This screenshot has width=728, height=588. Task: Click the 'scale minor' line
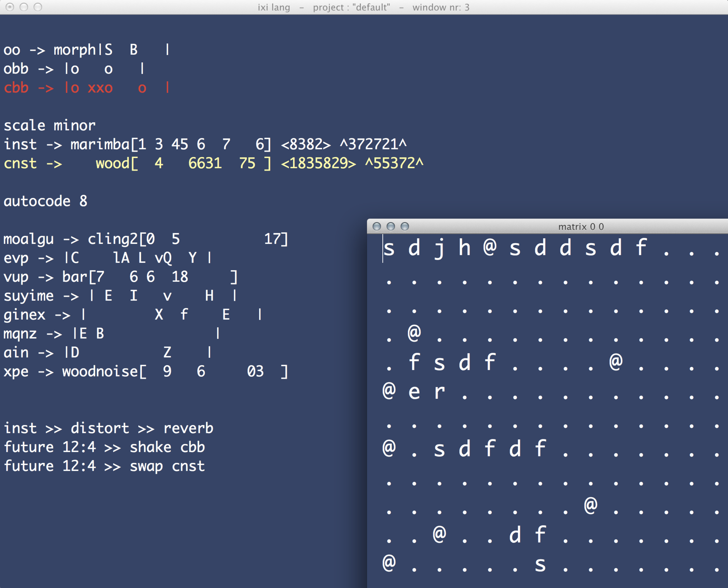(x=49, y=126)
